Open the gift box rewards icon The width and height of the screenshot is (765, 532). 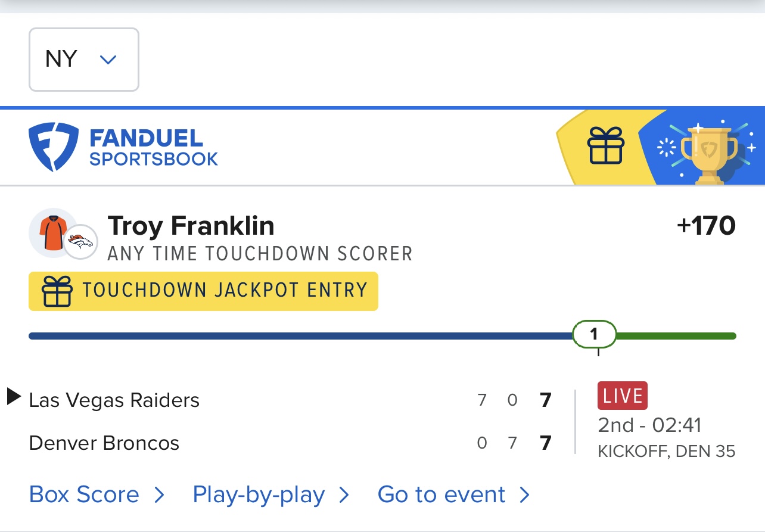coord(605,146)
